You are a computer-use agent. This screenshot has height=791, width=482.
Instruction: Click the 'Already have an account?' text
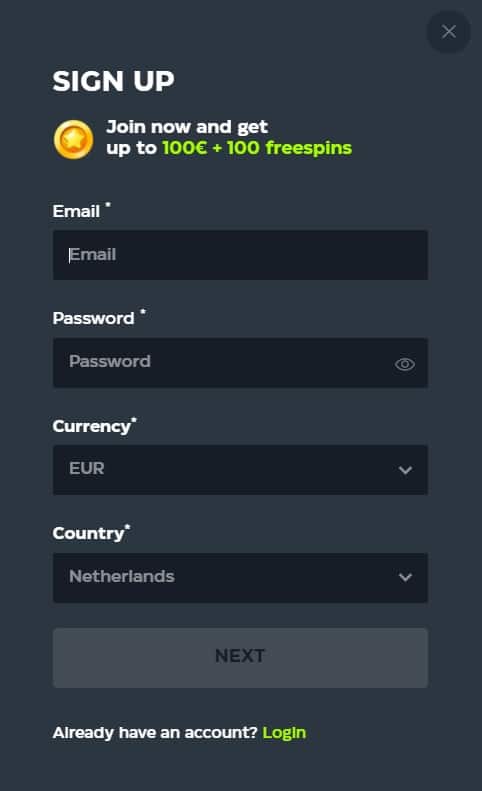[x=155, y=732]
